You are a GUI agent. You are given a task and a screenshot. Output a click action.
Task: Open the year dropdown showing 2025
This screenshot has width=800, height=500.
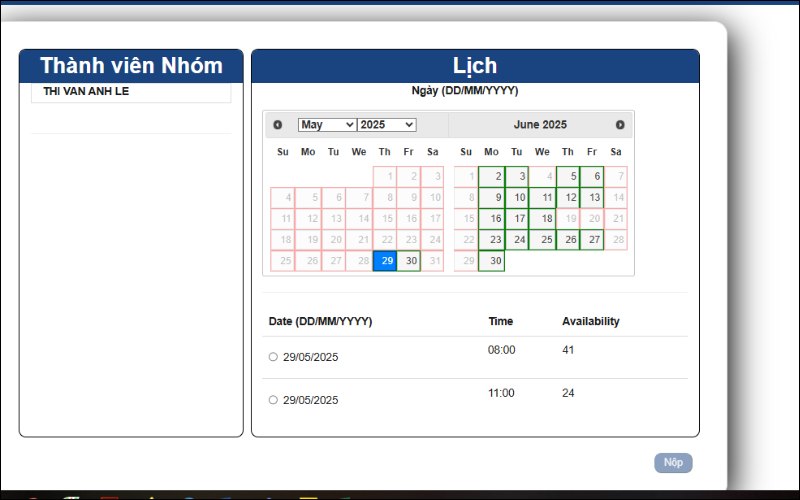pos(386,125)
